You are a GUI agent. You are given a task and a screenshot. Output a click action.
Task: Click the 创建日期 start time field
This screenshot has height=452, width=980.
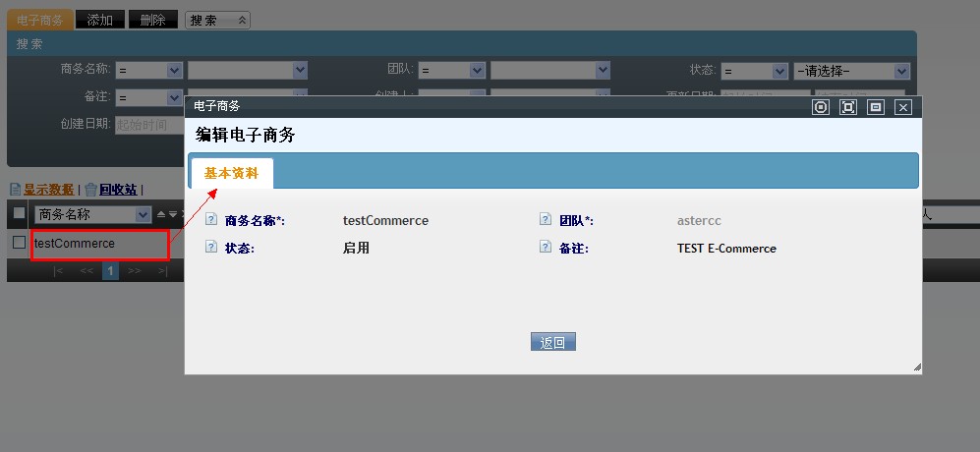pos(148,125)
